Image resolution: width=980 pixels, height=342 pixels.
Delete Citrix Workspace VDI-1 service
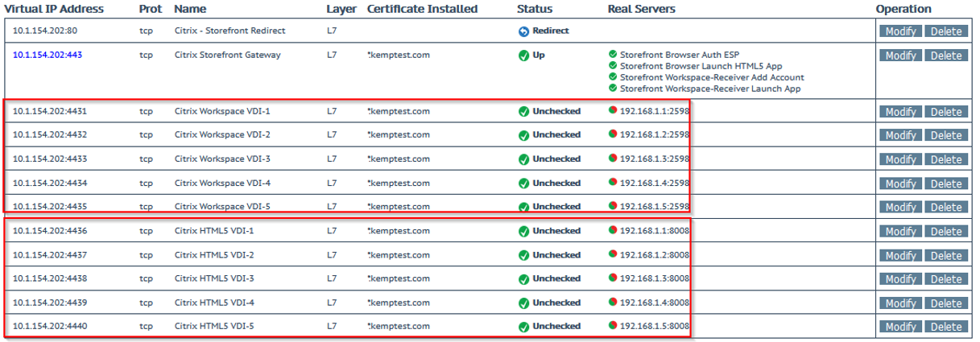(945, 112)
